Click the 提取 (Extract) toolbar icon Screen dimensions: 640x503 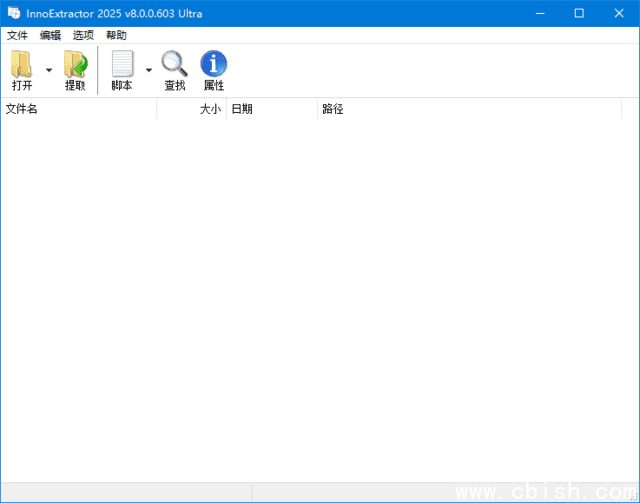point(75,65)
